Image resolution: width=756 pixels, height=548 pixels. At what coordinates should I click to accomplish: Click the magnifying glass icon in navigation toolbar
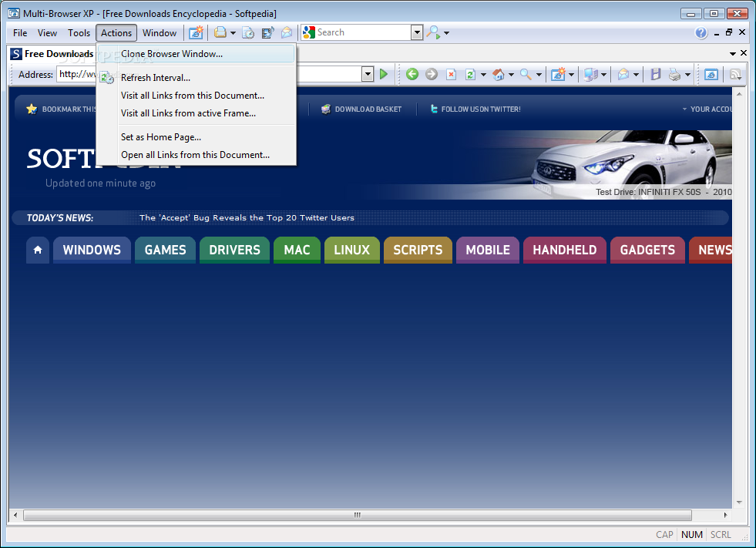tap(526, 74)
